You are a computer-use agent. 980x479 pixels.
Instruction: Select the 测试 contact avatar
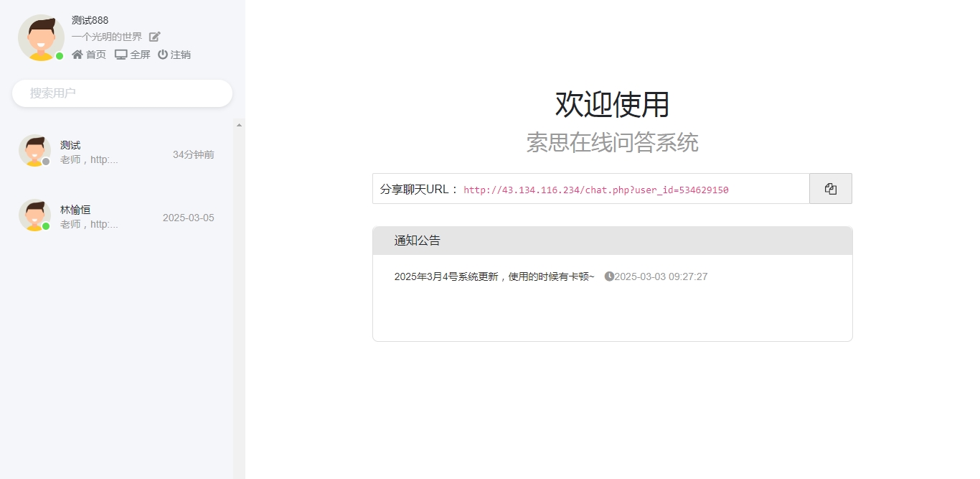pos(34,151)
